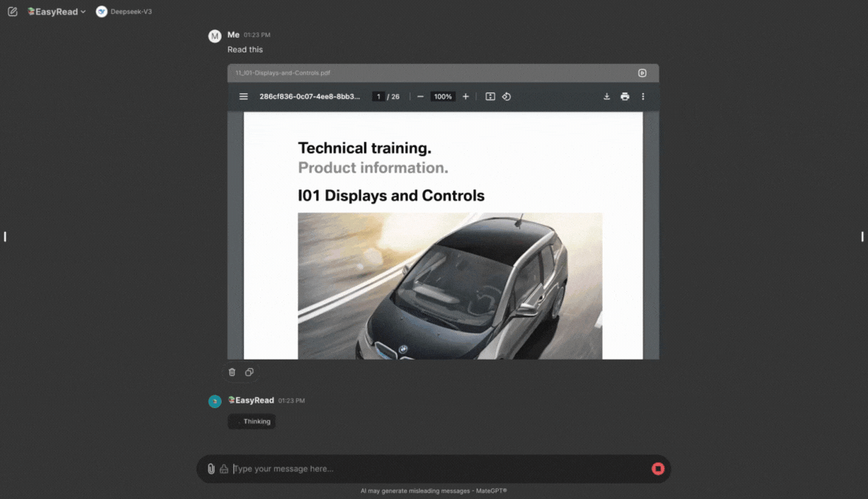
Task: Click the PDF title '286cf836-0c07-4ee8-8bb3...'
Action: (x=309, y=96)
